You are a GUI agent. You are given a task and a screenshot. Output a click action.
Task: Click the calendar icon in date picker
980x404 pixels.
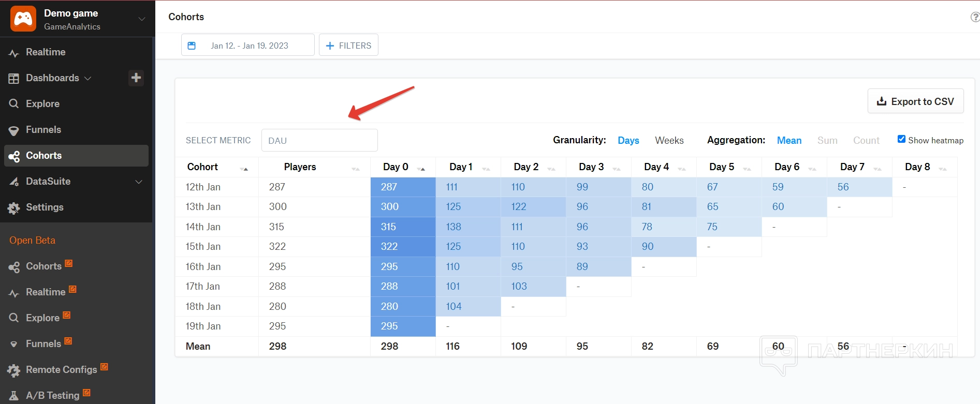click(x=192, y=46)
